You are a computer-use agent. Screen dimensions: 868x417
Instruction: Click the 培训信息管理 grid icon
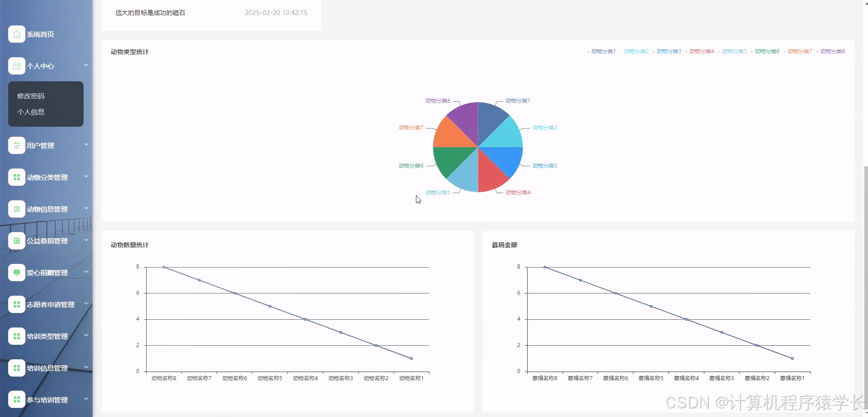coord(17,368)
